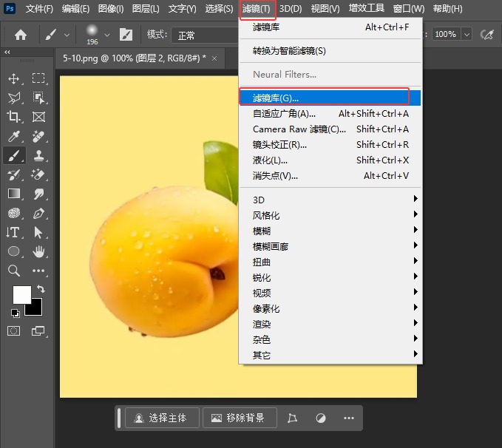The image size is (502, 448).
Task: Reset default foreground and background colors
Action: [x=15, y=313]
